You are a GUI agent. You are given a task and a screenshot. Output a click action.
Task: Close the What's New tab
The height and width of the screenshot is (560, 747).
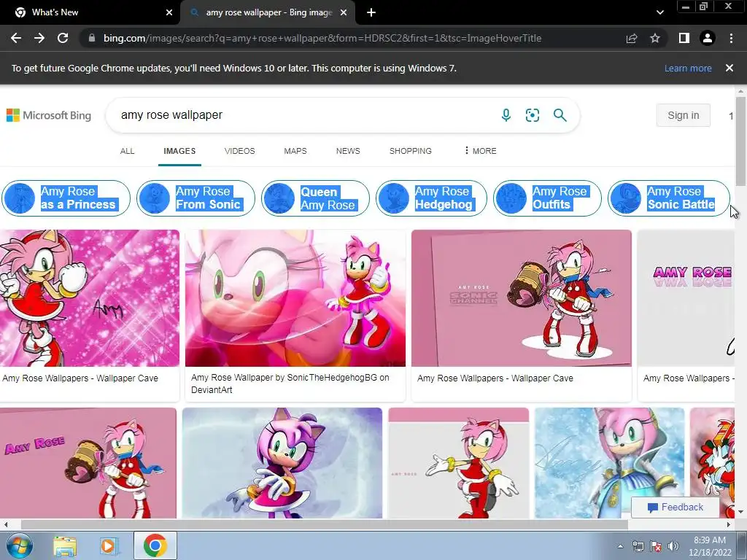169,12
